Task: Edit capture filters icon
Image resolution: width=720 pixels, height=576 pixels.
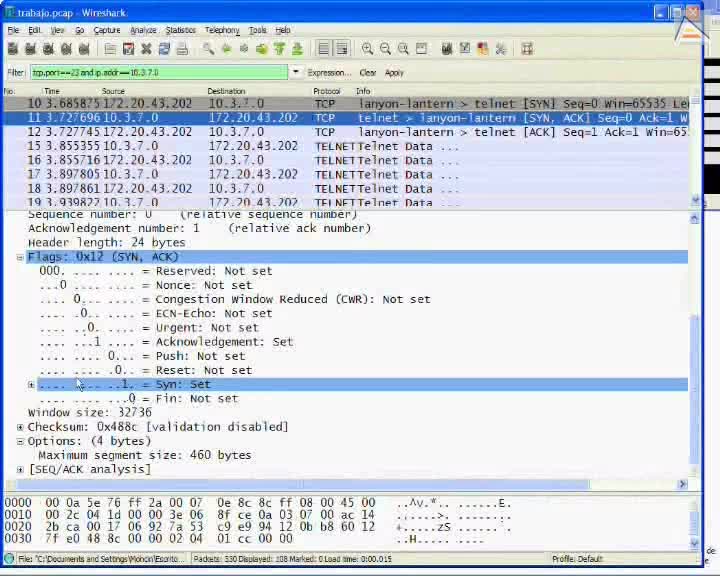Action: point(447,49)
